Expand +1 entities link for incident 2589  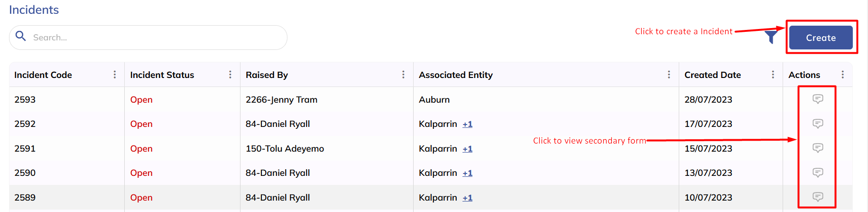pos(468,198)
